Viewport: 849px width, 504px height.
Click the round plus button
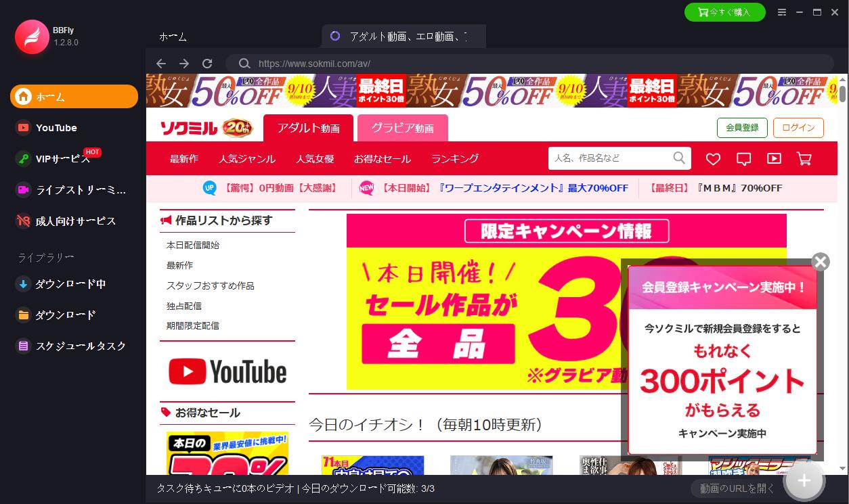coord(804,480)
